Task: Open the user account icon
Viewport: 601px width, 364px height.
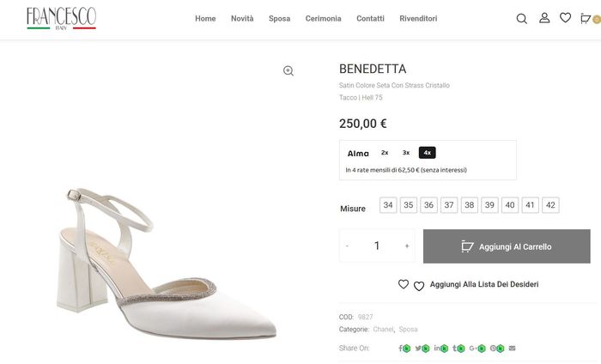Action: click(x=544, y=18)
